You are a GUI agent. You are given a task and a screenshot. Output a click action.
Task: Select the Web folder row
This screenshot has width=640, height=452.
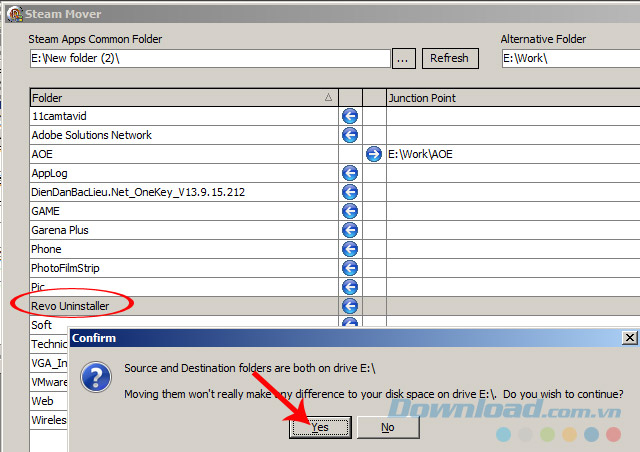49,401
